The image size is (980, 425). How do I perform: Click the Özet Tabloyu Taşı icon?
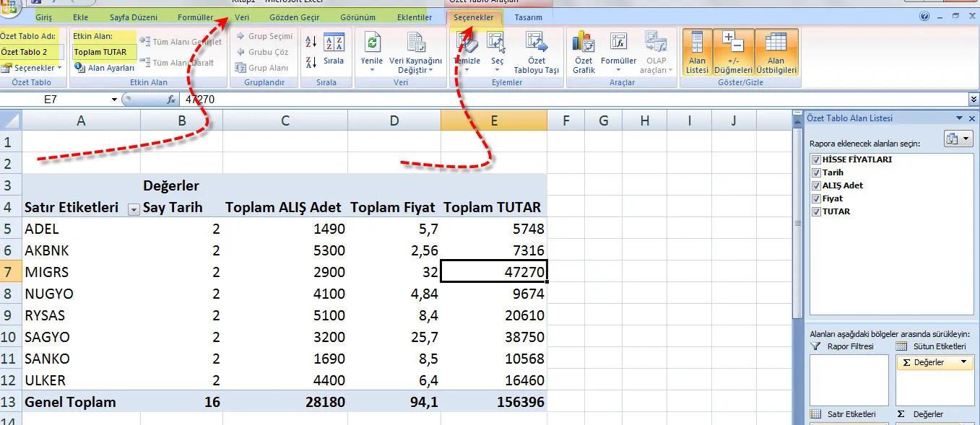[536, 43]
